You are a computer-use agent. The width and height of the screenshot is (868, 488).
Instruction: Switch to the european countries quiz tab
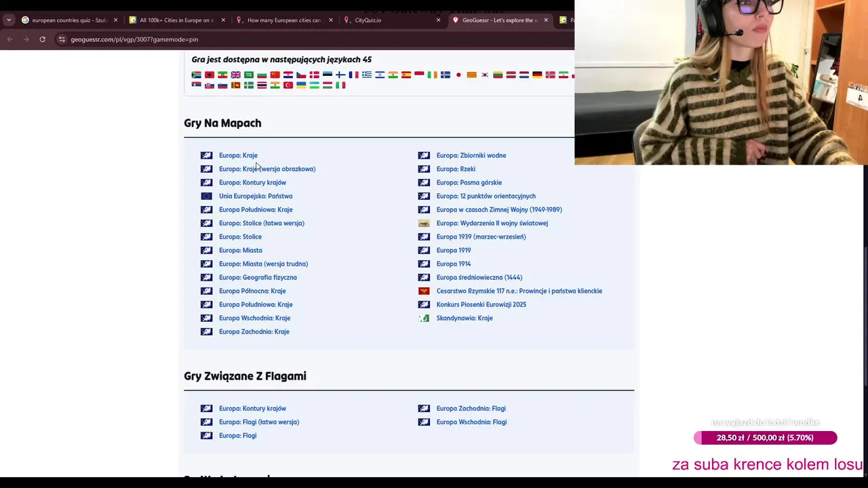[69, 20]
